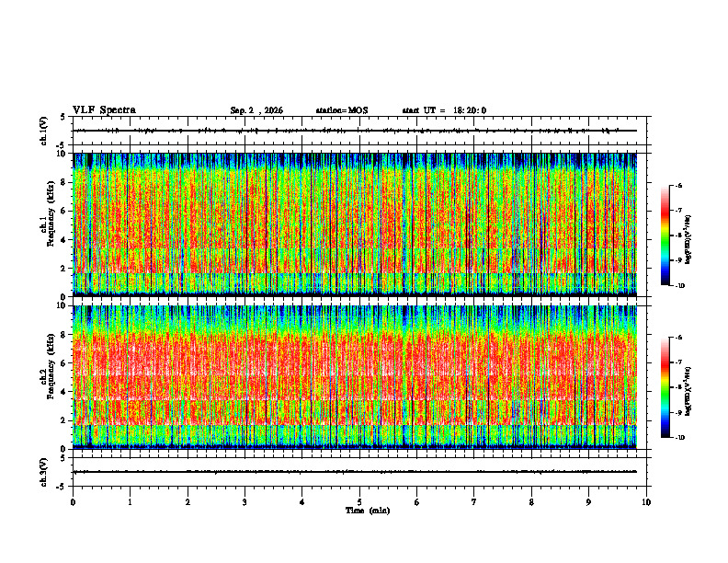Click the 3 minute tick label
Image resolution: width=728 pixels, height=563 pixels.
(245, 502)
